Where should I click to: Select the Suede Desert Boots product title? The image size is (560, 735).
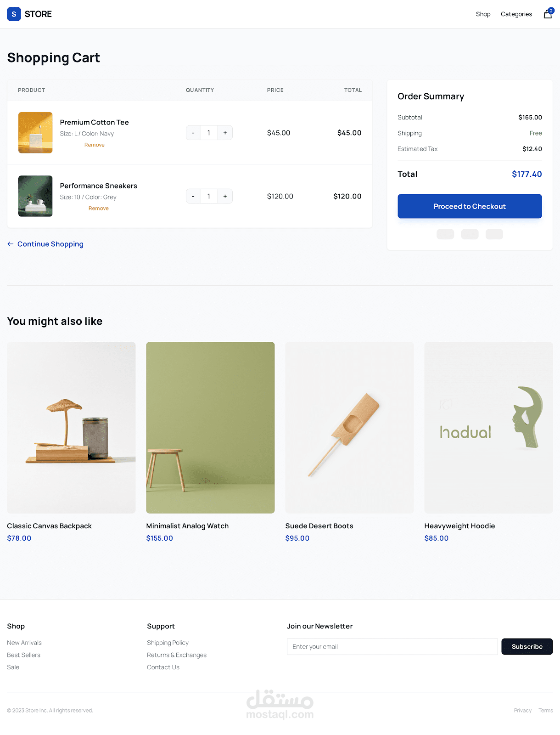point(319,526)
